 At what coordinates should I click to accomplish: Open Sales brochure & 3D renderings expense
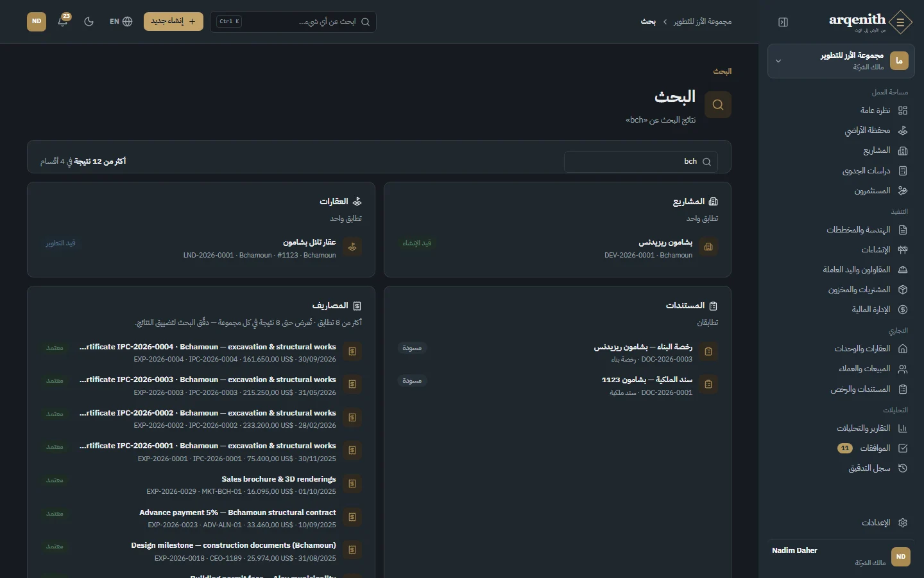(201, 485)
